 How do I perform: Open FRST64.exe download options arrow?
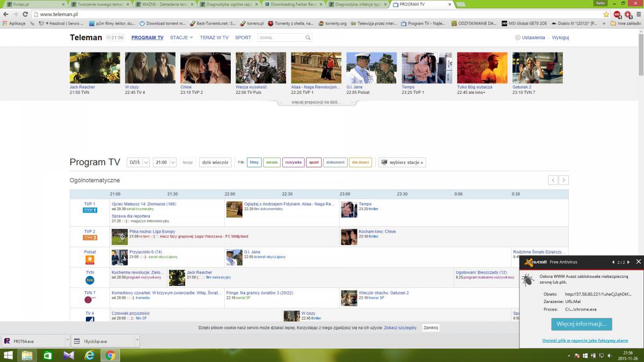point(67,341)
